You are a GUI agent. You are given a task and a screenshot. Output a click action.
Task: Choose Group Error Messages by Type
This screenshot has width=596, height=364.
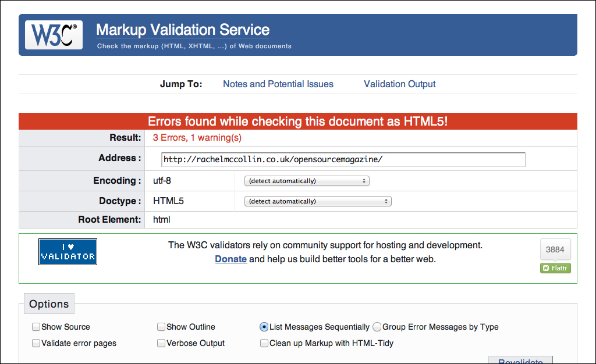377,327
